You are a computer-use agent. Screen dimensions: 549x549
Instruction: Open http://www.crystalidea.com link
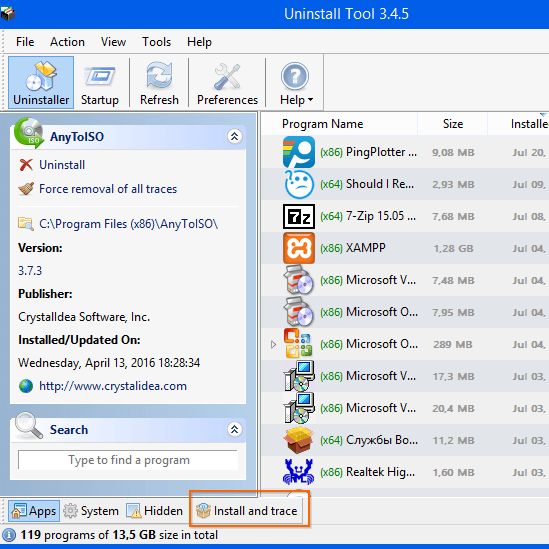point(113,386)
